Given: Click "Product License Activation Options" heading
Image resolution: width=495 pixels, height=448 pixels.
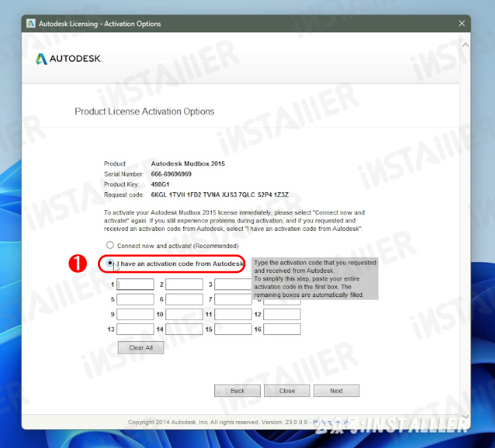Looking at the screenshot, I should [x=144, y=112].
